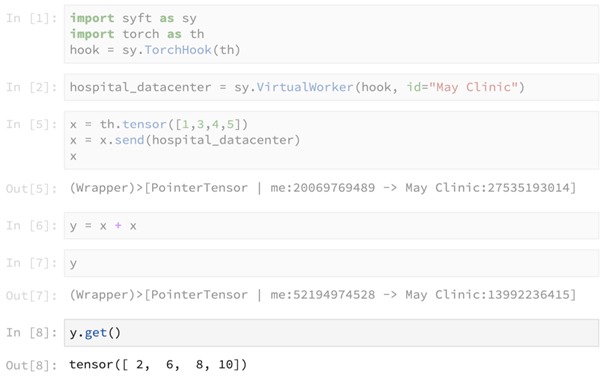Screen dimensions: 602x378
Task: Select the y = x + x cell
Action: pyautogui.click(x=331, y=226)
